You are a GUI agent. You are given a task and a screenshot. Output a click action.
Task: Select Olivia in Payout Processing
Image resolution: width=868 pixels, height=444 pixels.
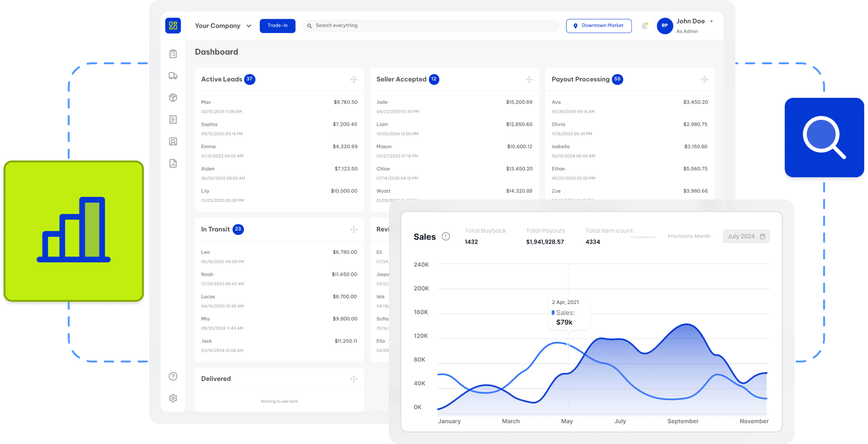[x=630, y=129]
